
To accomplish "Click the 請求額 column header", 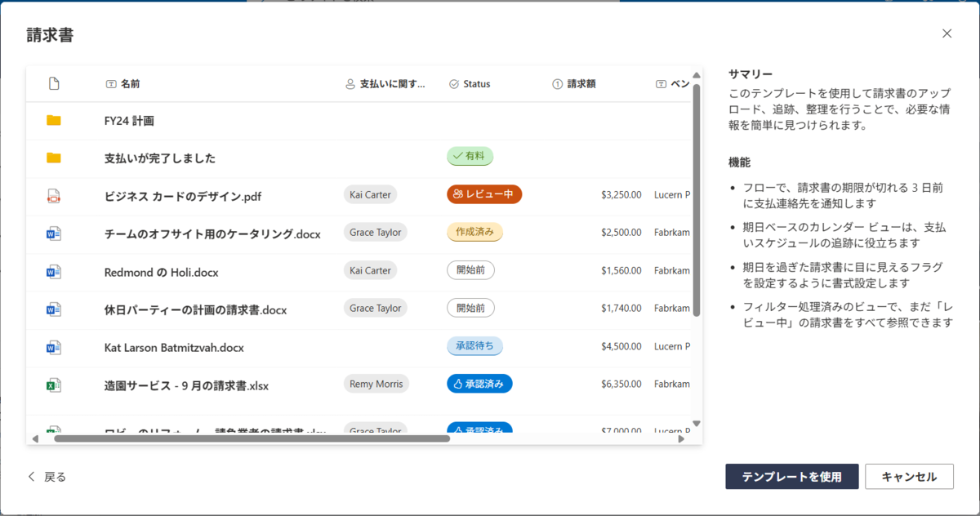I will pos(574,83).
